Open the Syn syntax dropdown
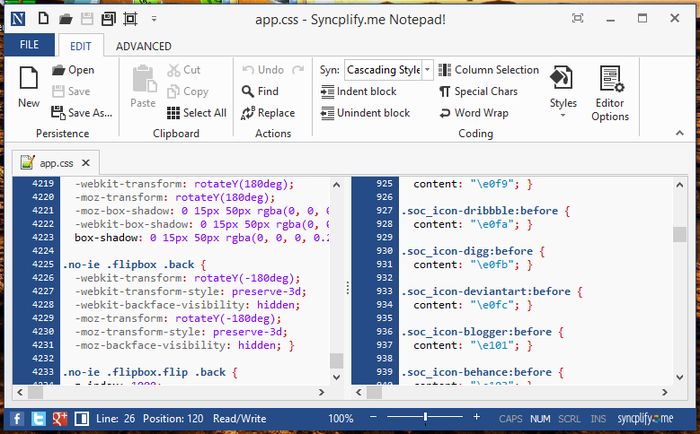This screenshot has height=434, width=700. point(427,70)
